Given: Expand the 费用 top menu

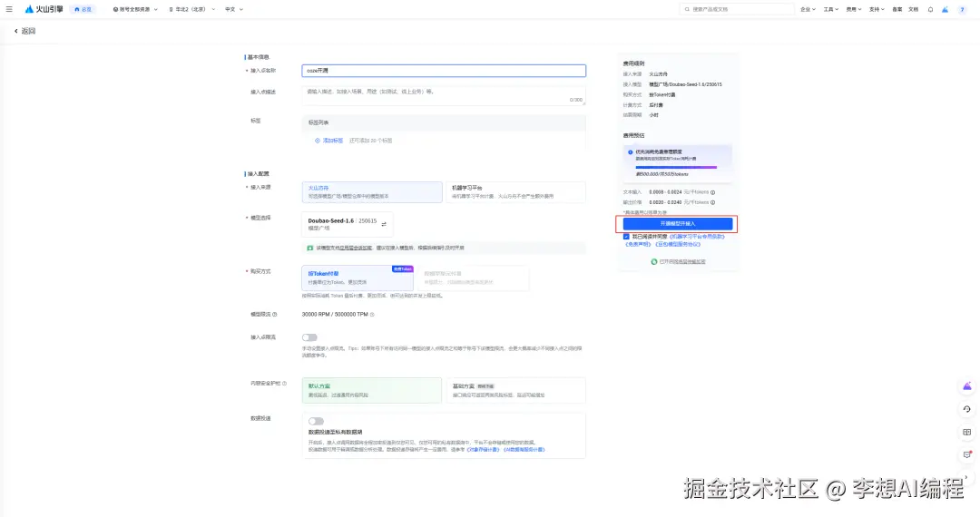Looking at the screenshot, I should pos(854,9).
